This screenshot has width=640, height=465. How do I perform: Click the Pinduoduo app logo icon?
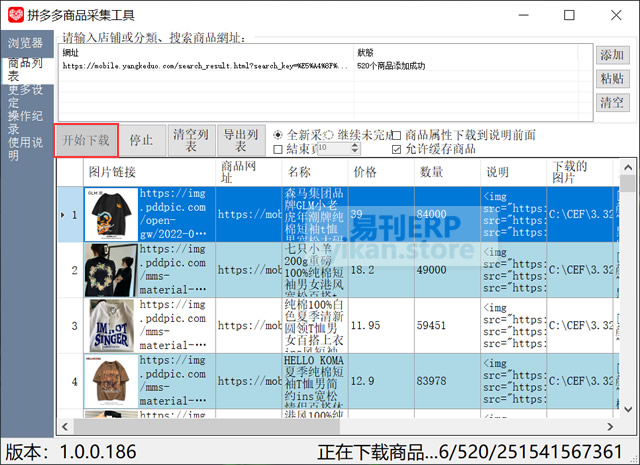pyautogui.click(x=17, y=16)
